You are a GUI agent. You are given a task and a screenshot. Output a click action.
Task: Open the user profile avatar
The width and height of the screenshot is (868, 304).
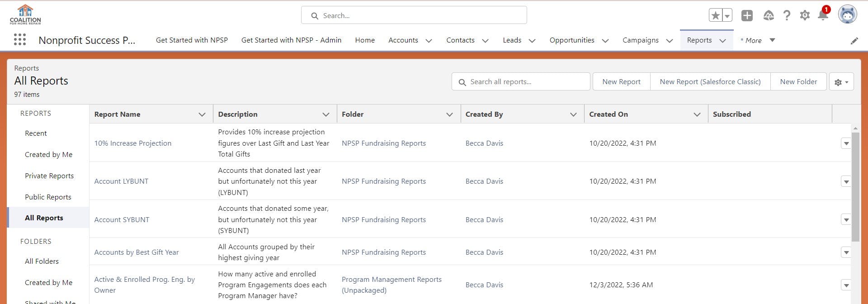(x=847, y=14)
